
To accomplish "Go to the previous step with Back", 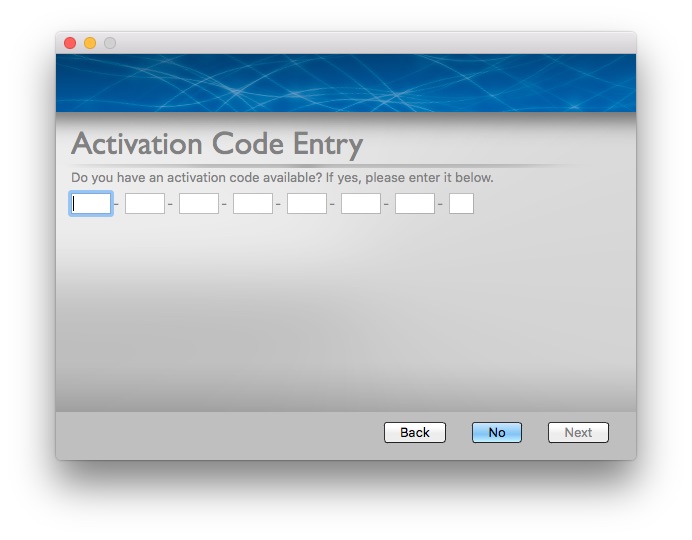I will (x=415, y=432).
